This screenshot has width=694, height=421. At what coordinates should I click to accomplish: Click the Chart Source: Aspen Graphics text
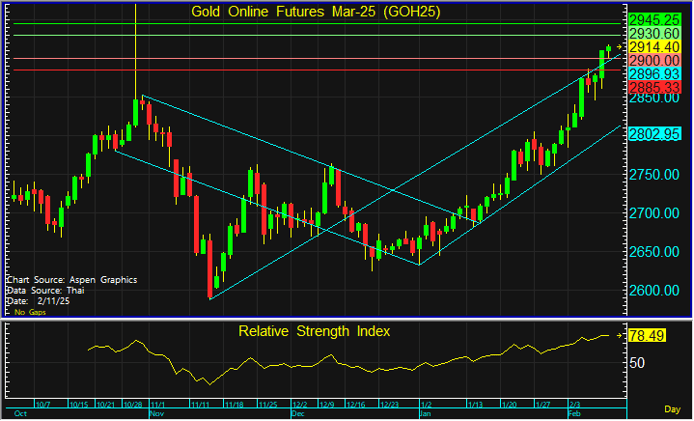coord(71,279)
